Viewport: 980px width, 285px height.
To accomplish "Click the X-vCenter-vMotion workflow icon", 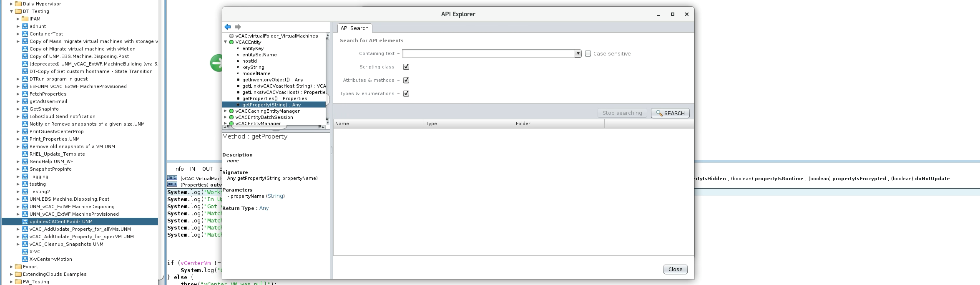I will [x=25, y=259].
